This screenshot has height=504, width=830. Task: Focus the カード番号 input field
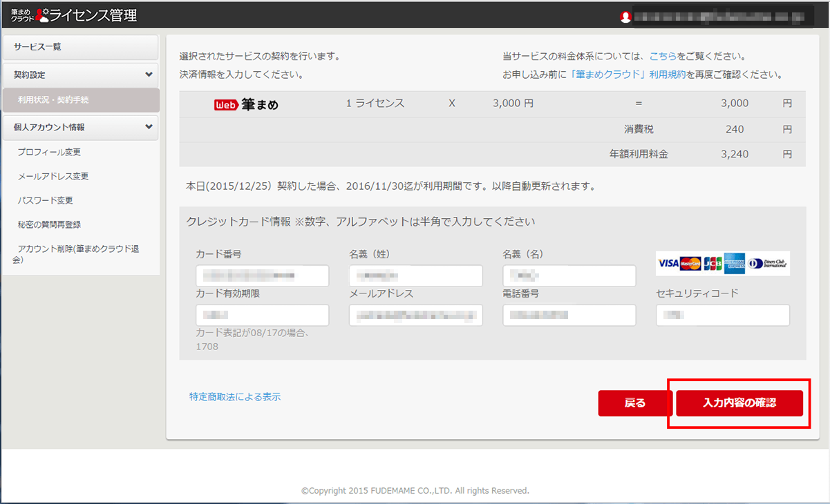pos(263,276)
